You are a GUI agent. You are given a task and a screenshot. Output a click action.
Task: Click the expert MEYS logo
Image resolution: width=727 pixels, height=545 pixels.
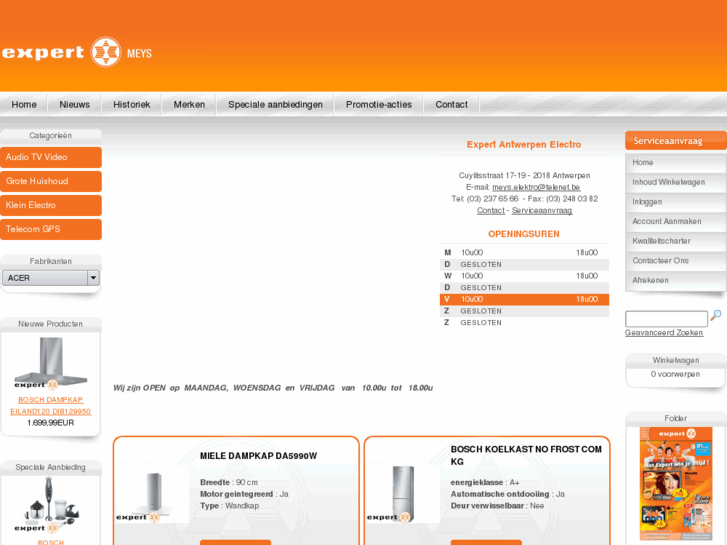[77, 52]
